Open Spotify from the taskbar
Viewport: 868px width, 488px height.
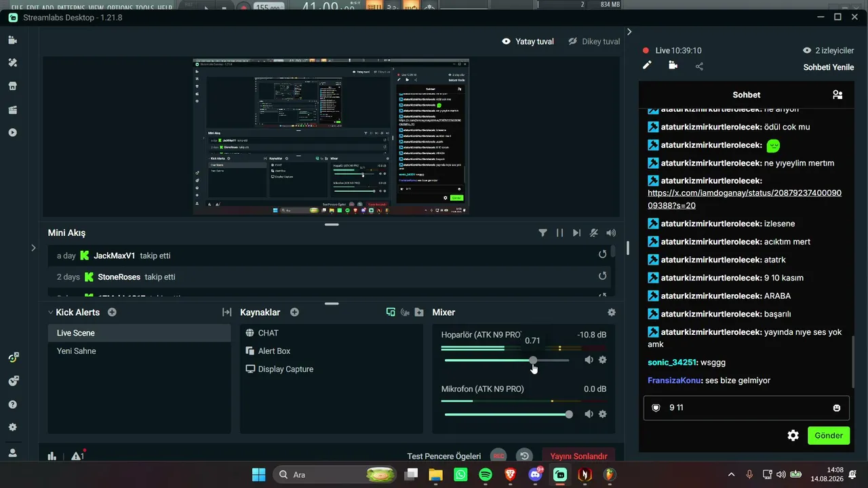(x=486, y=474)
